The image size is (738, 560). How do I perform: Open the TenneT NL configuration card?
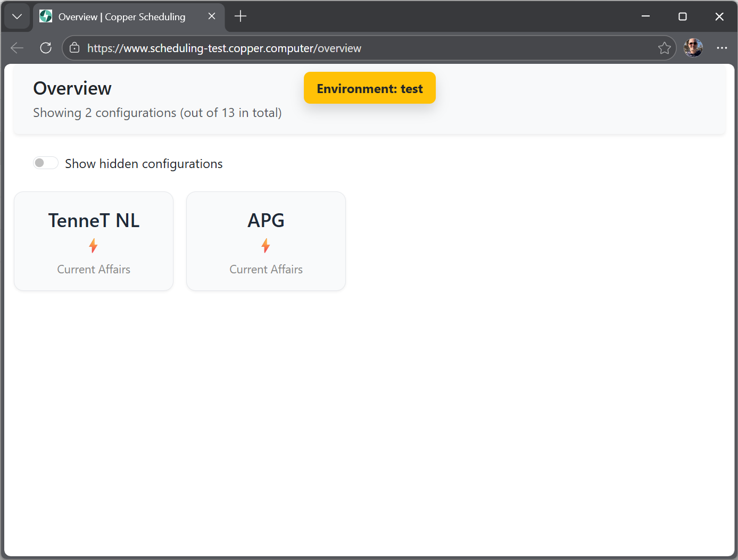click(x=94, y=241)
